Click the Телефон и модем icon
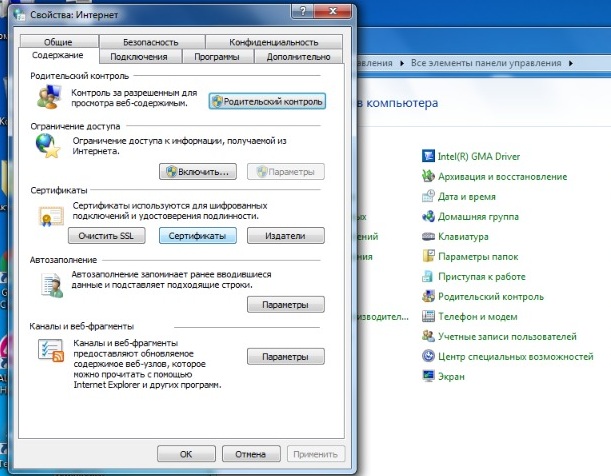The width and height of the screenshot is (611, 476). (428, 316)
